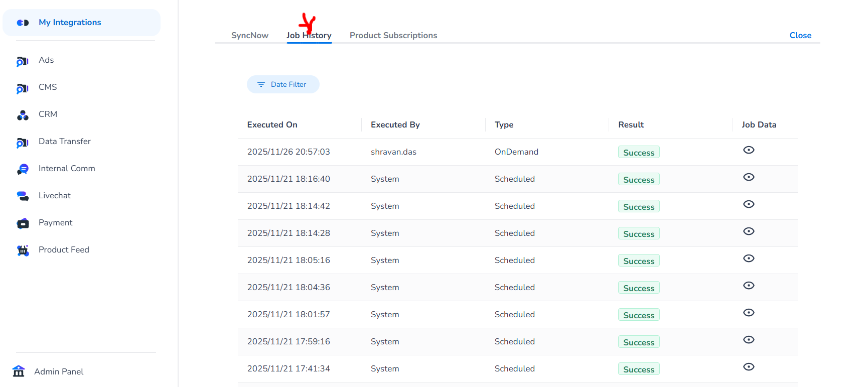868x387 pixels.
Task: View job data for 2025/11/21 18:14:42
Action: [749, 204]
